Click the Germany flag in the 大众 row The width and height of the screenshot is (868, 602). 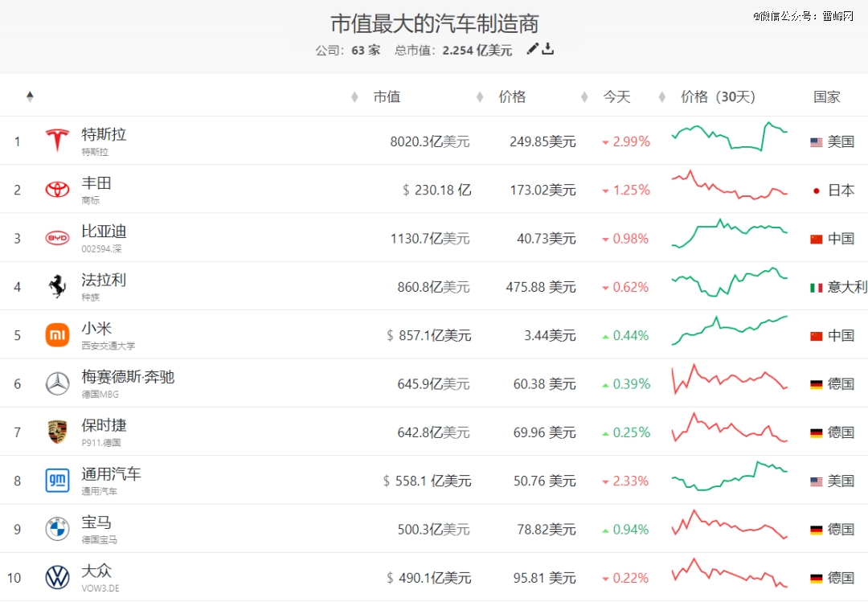pos(816,579)
